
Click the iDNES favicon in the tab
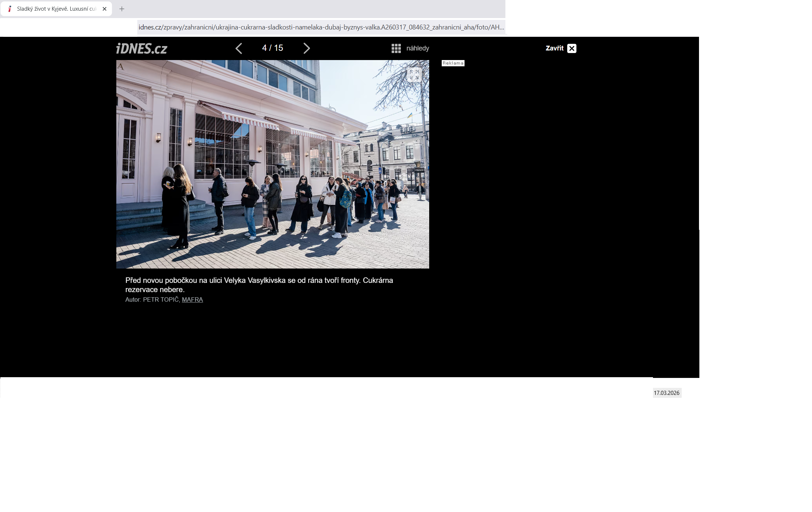(x=10, y=9)
